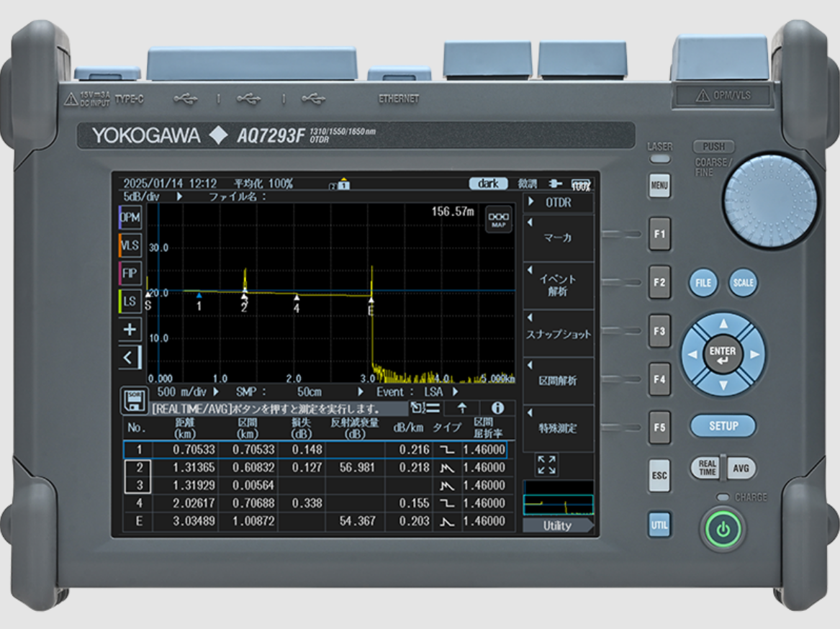
Task: Click the up arrow icon above table
Action: coord(462,408)
